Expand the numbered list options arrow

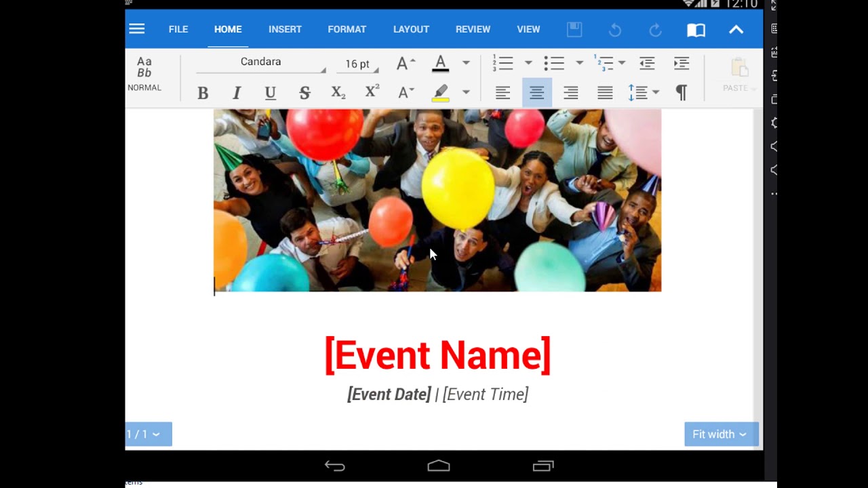[x=528, y=63]
